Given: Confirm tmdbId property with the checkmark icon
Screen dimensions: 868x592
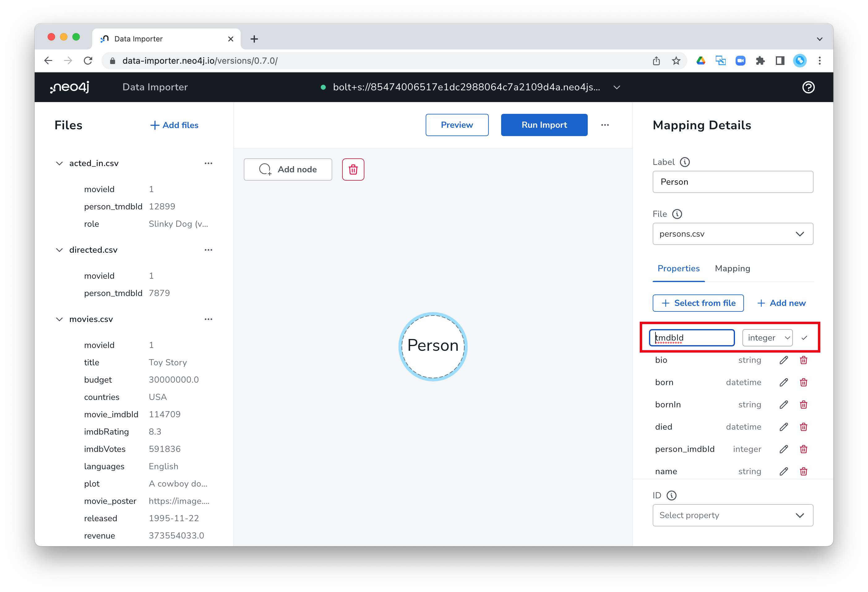Looking at the screenshot, I should [804, 338].
